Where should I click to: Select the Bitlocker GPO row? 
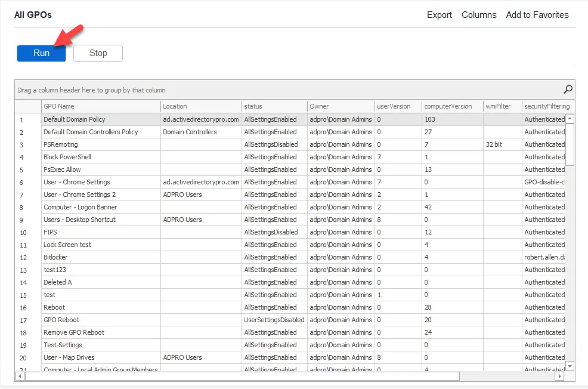(290, 257)
